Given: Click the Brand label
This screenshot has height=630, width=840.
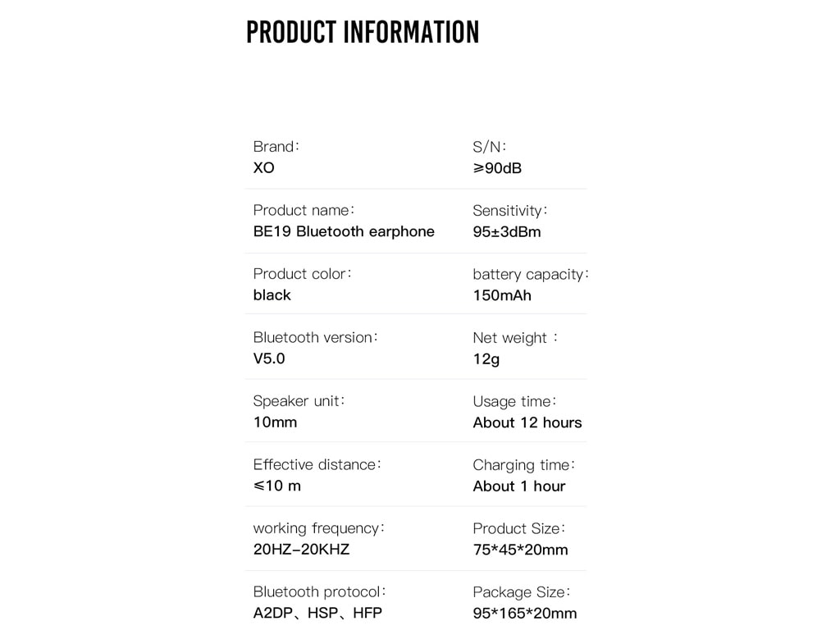Looking at the screenshot, I should (x=276, y=146).
